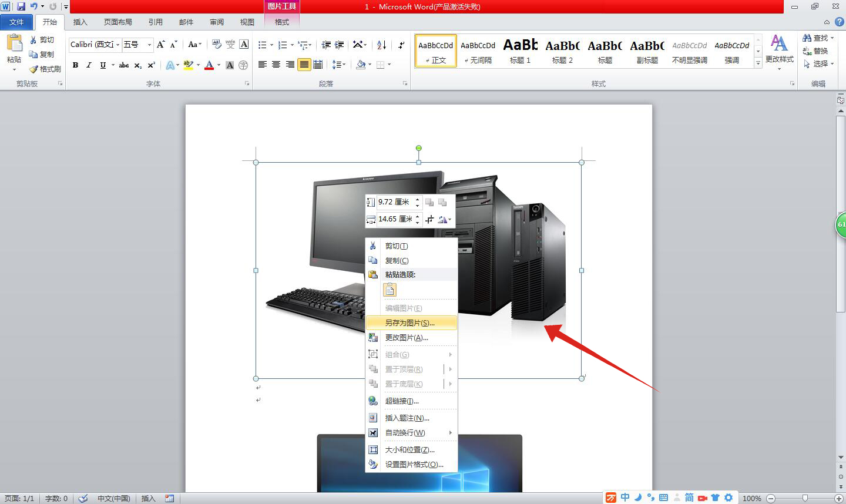Screen dimensions: 846x504
Task: Choose 大小和位置(Z) from the context menu
Action: (411, 449)
